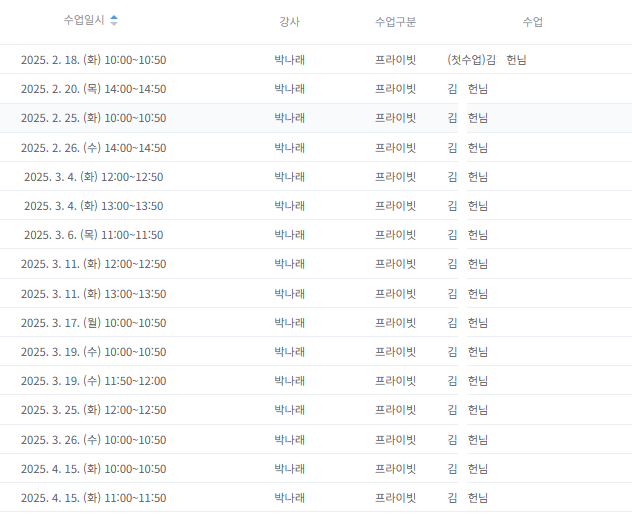Select date cell 2025. 2. 18. (화) 10:00~10:50
Screen dimensions: 632x515
pos(94,60)
